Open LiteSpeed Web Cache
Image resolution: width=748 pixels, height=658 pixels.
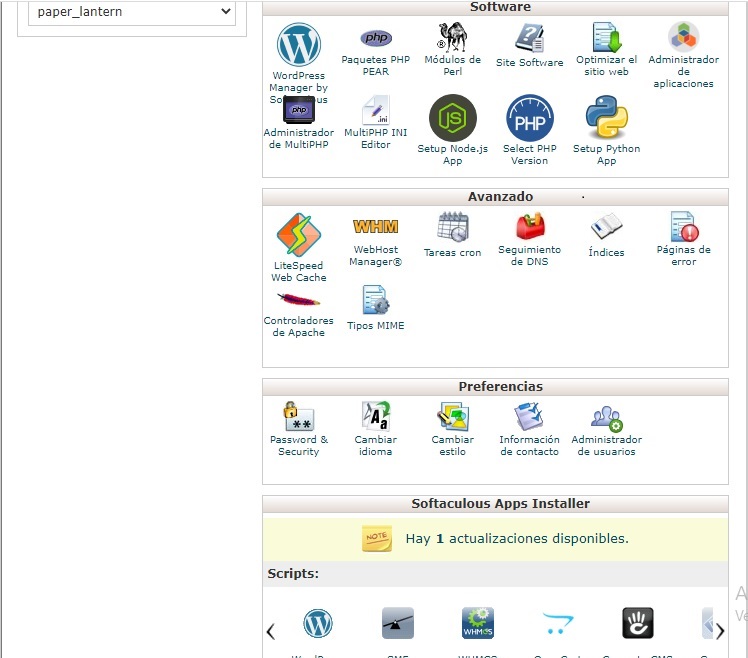298,236
